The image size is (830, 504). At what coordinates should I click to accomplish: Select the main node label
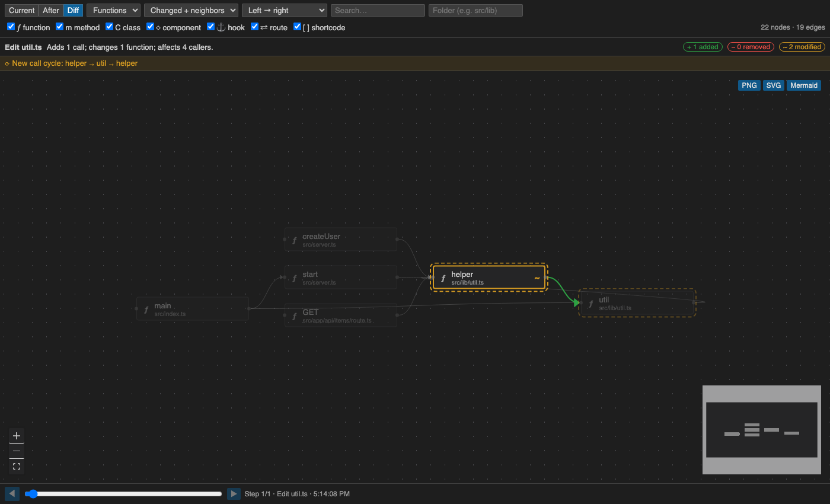[162, 305]
